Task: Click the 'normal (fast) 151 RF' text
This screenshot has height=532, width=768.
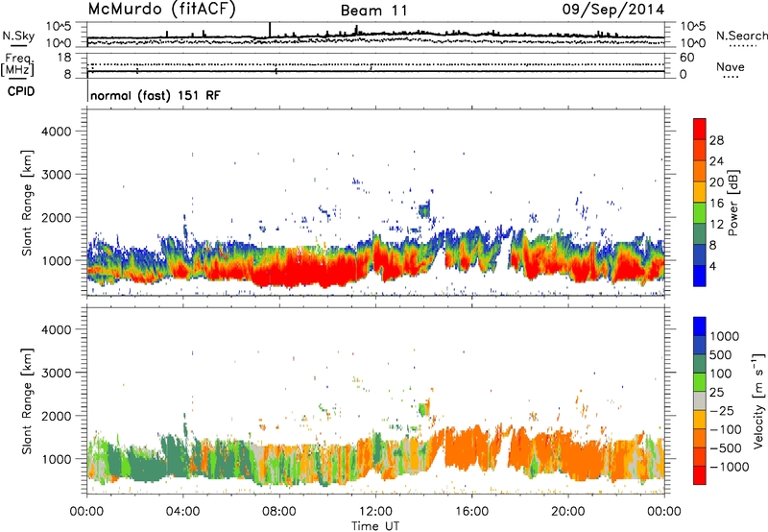Action: click(x=156, y=95)
